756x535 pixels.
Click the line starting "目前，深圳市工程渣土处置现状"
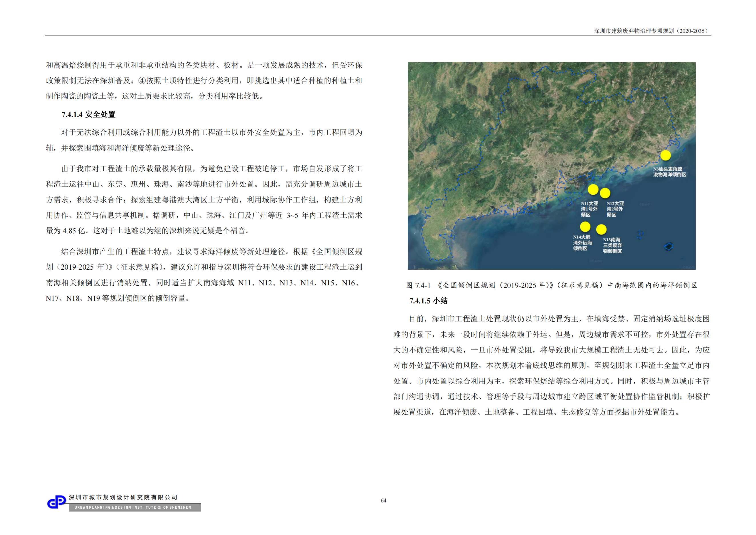tap(559, 319)
